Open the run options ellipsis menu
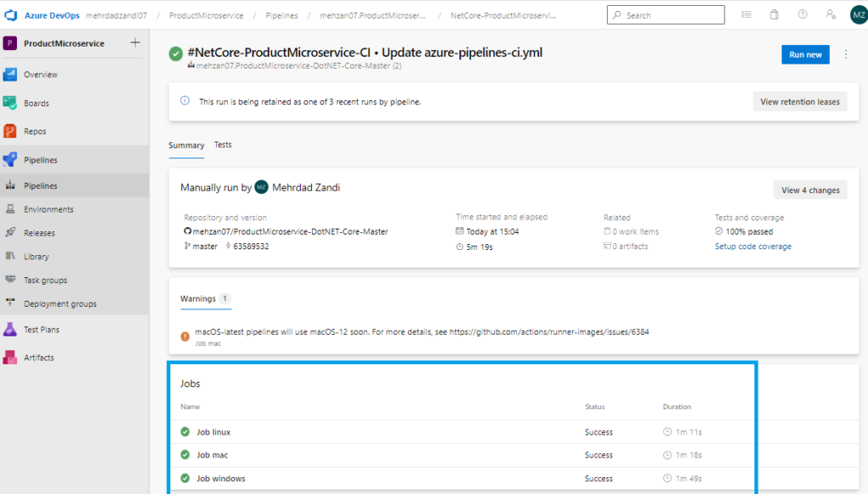 (846, 53)
